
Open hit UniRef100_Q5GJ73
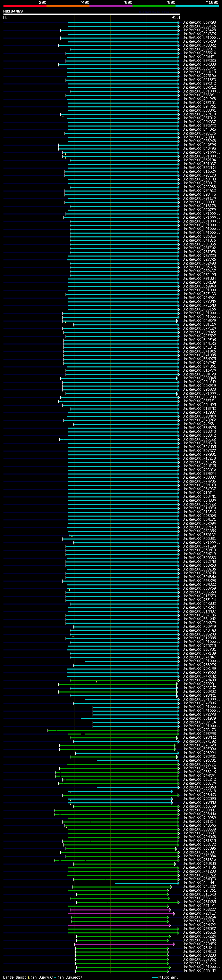click(199, 730)
